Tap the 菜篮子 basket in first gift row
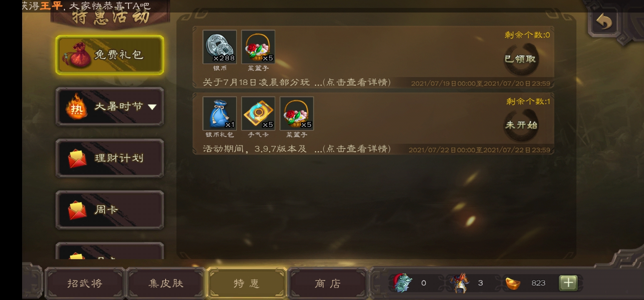644x300 pixels. pos(258,47)
